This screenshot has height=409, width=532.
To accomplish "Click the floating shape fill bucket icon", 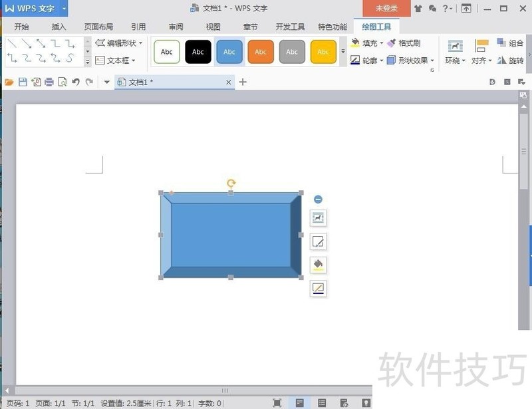I will (318, 265).
